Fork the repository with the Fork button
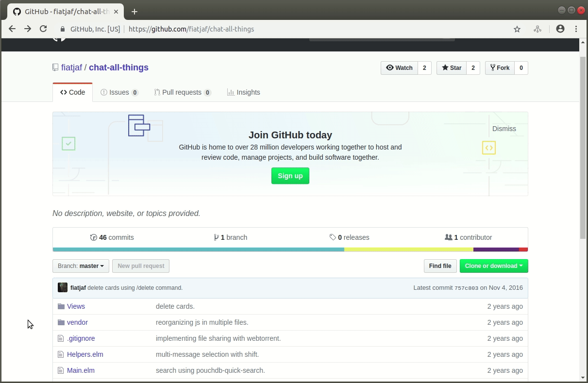Viewport: 588px width, 383px height. 500,68
